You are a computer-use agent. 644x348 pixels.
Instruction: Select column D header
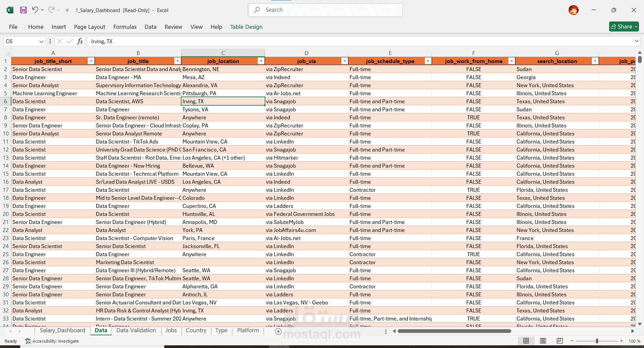[x=306, y=53]
